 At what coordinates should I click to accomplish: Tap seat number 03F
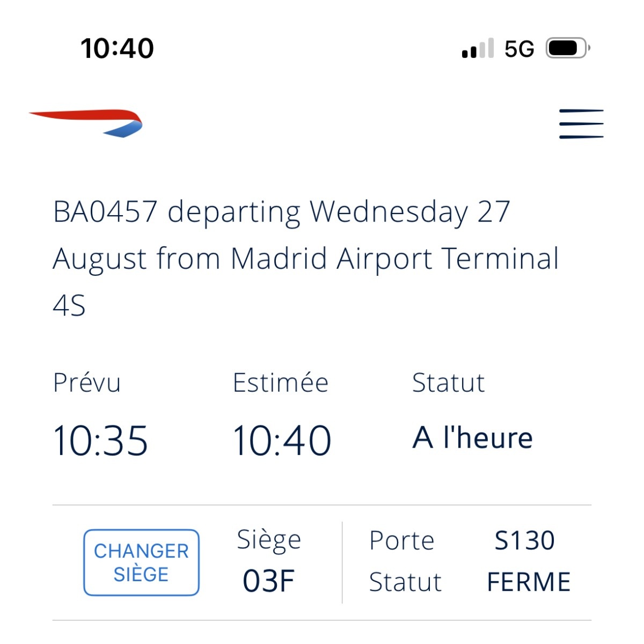[x=269, y=581]
